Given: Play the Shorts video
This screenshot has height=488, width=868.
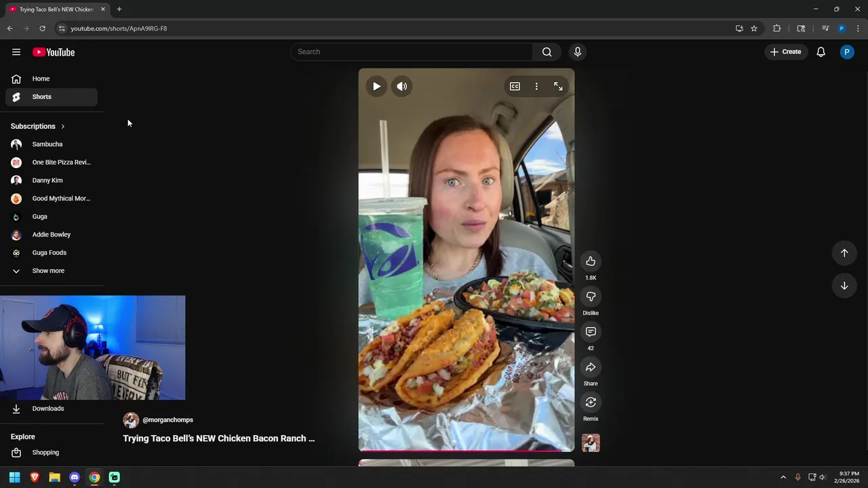Looking at the screenshot, I should coord(376,86).
